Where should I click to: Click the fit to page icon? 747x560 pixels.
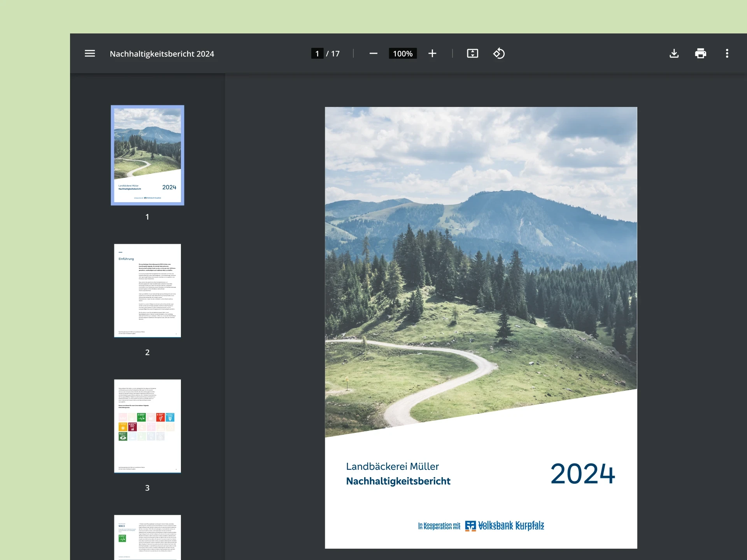pyautogui.click(x=472, y=53)
